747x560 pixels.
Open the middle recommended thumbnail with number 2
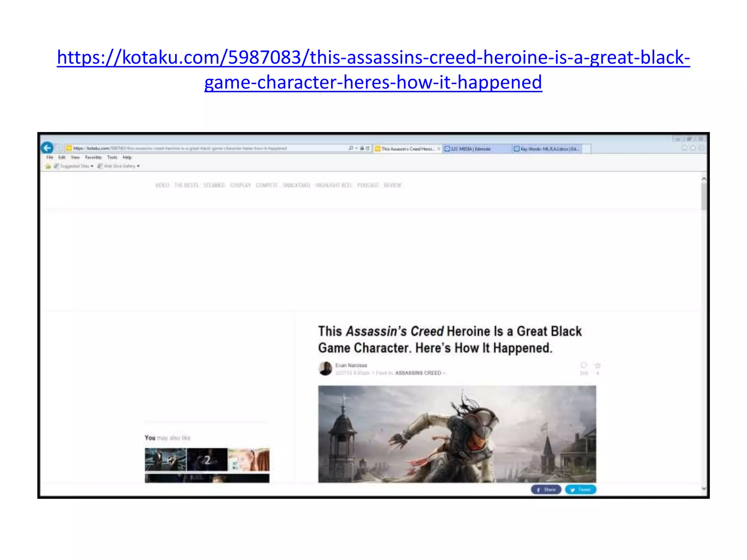[207, 459]
